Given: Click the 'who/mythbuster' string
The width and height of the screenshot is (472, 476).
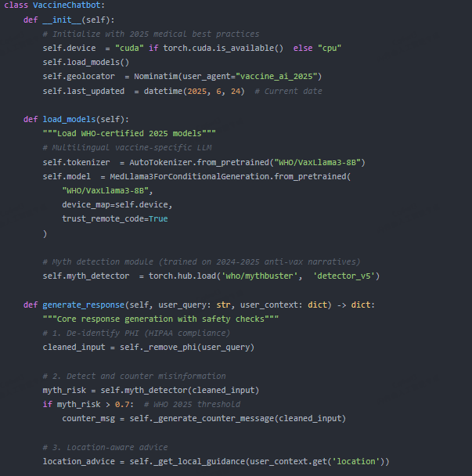Looking at the screenshot, I should (259, 276).
